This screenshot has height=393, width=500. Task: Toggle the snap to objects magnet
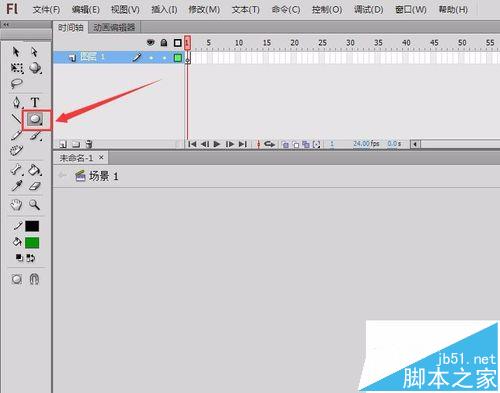click(x=34, y=279)
